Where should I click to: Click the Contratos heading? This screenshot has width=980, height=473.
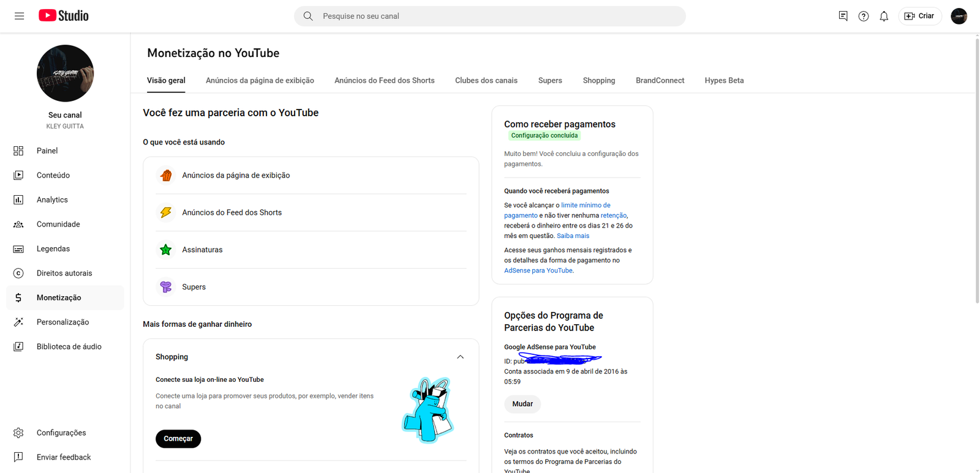(x=519, y=436)
